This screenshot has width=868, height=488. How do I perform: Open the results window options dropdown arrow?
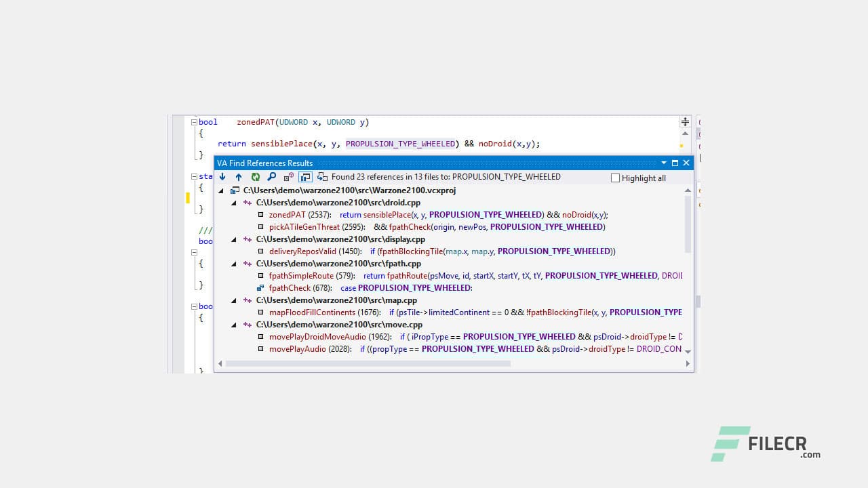pos(663,163)
